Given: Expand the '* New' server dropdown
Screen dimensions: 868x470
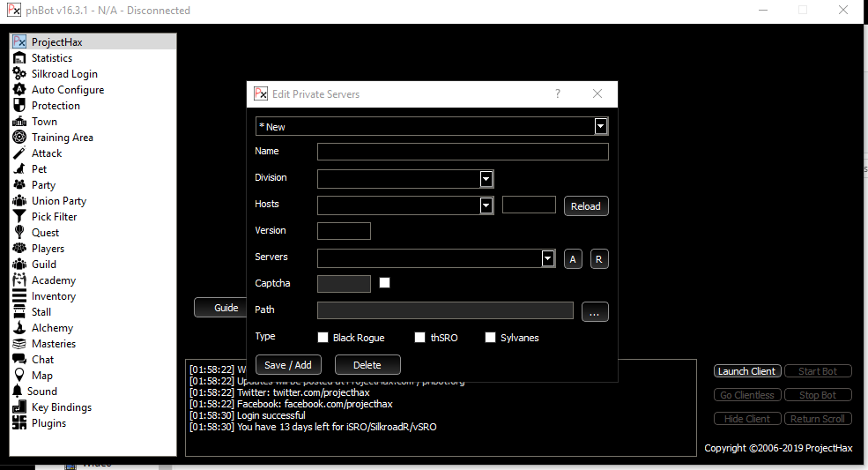Looking at the screenshot, I should click(x=600, y=126).
